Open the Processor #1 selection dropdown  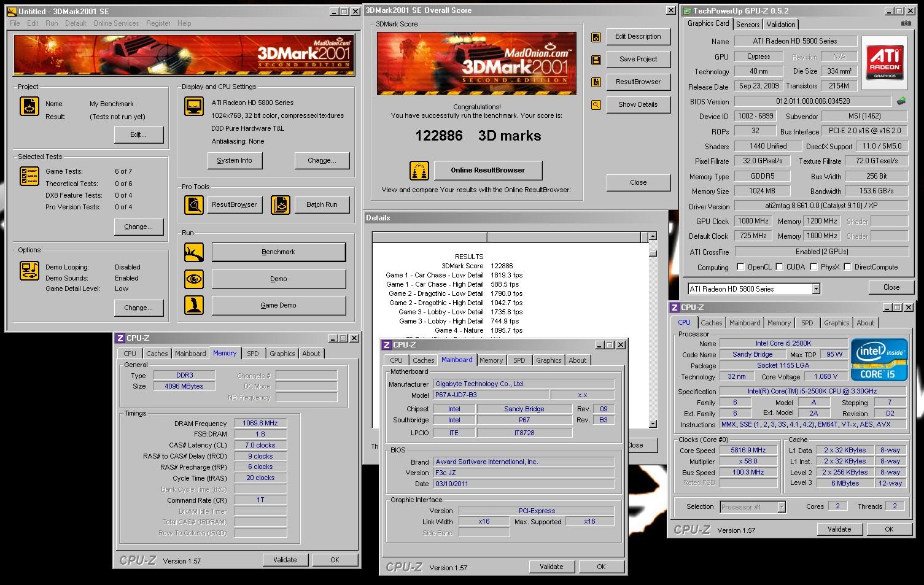(782, 507)
